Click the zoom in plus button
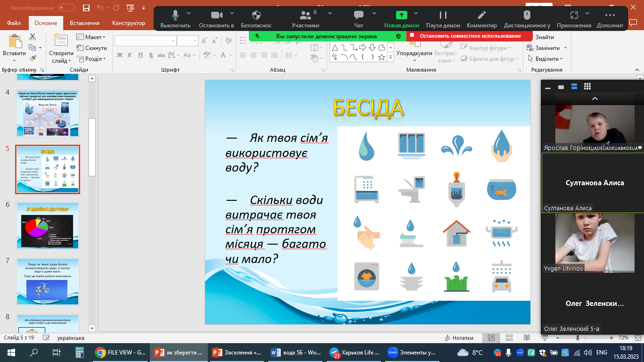 point(611,338)
